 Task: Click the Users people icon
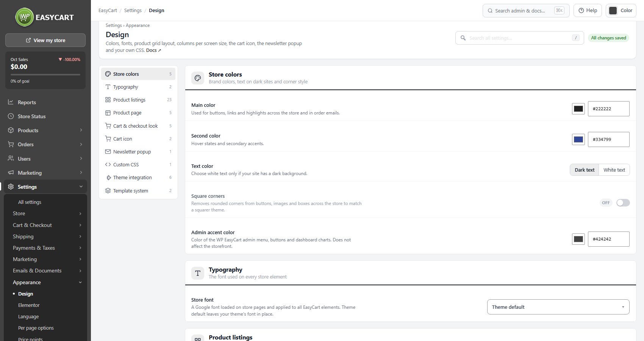coord(11,158)
